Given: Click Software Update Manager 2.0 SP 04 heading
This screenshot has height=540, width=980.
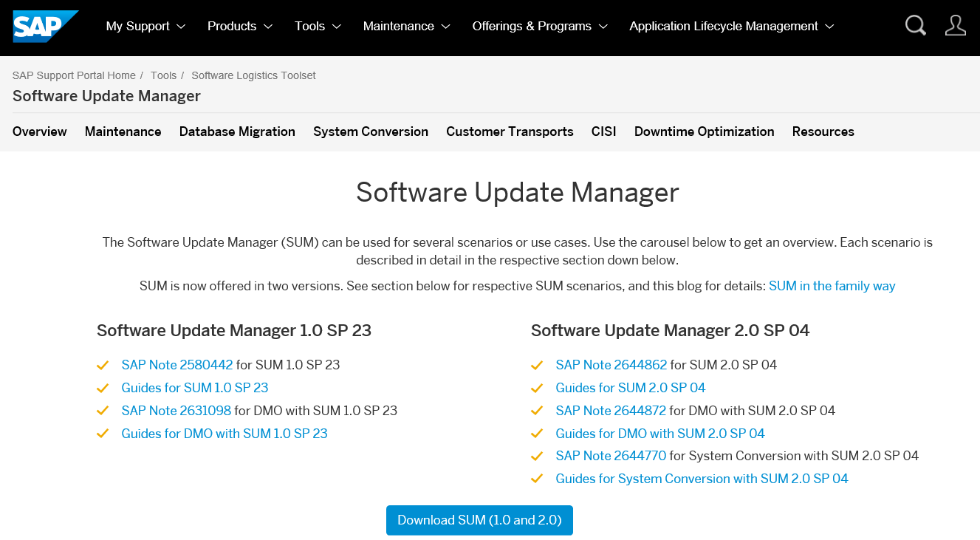Looking at the screenshot, I should pos(671,330).
